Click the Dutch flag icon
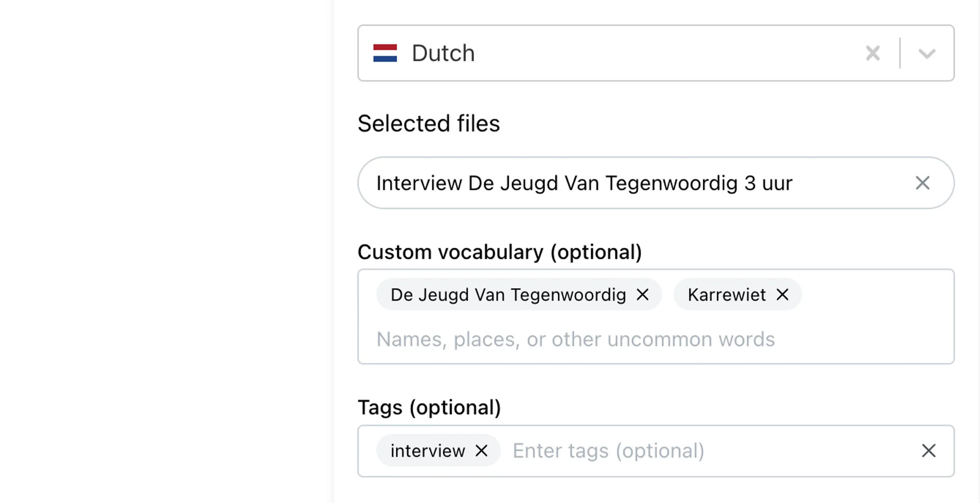The width and height of the screenshot is (980, 503). point(385,53)
